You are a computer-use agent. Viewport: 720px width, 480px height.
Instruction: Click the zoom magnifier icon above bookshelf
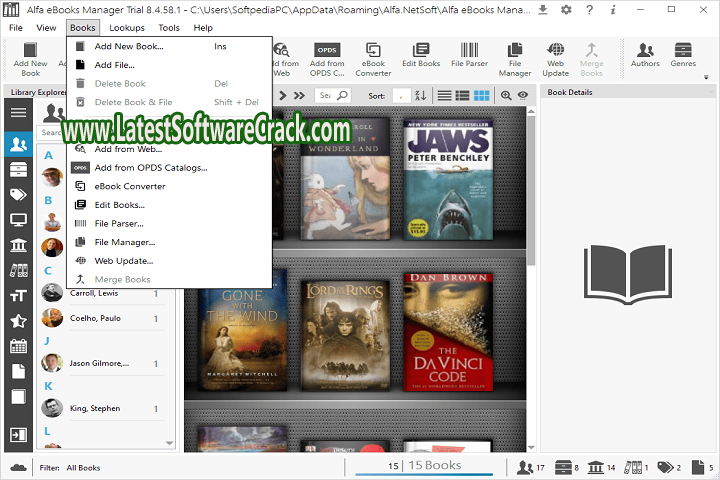pyautogui.click(x=506, y=95)
